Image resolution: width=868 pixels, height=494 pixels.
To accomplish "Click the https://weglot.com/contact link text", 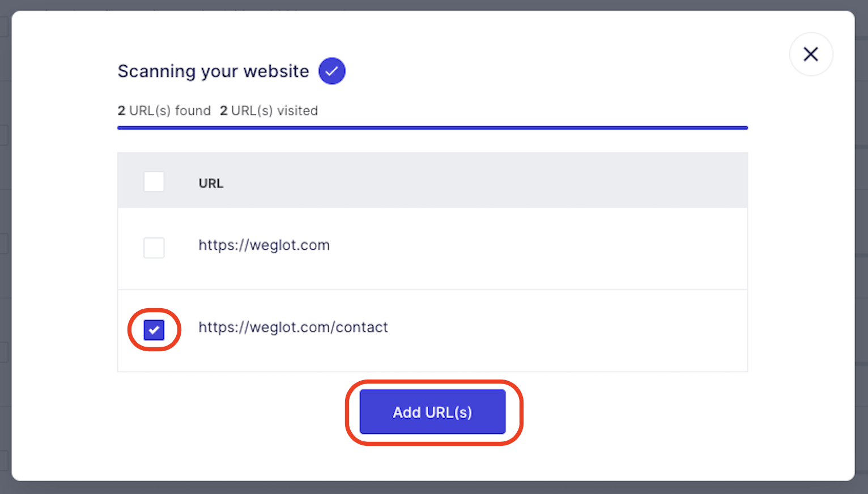I will (x=293, y=327).
